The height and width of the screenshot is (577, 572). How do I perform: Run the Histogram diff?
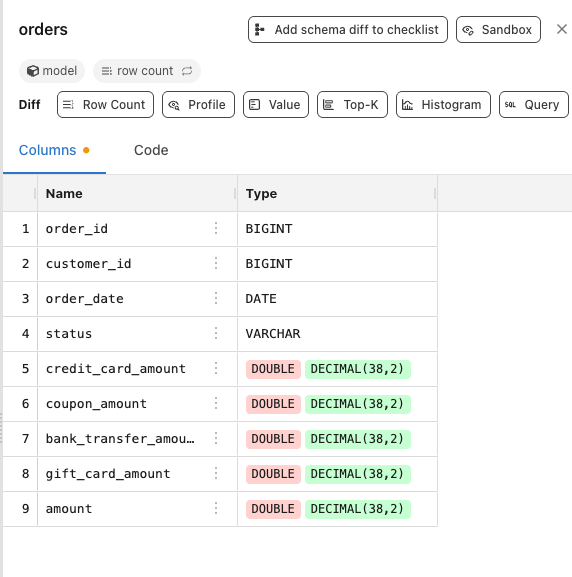click(443, 105)
